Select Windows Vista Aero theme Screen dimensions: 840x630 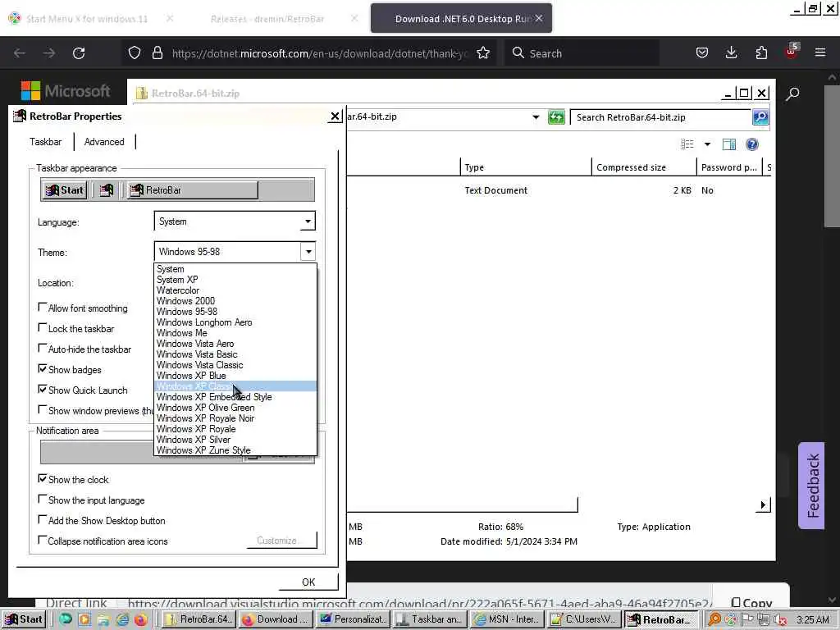click(x=235, y=344)
